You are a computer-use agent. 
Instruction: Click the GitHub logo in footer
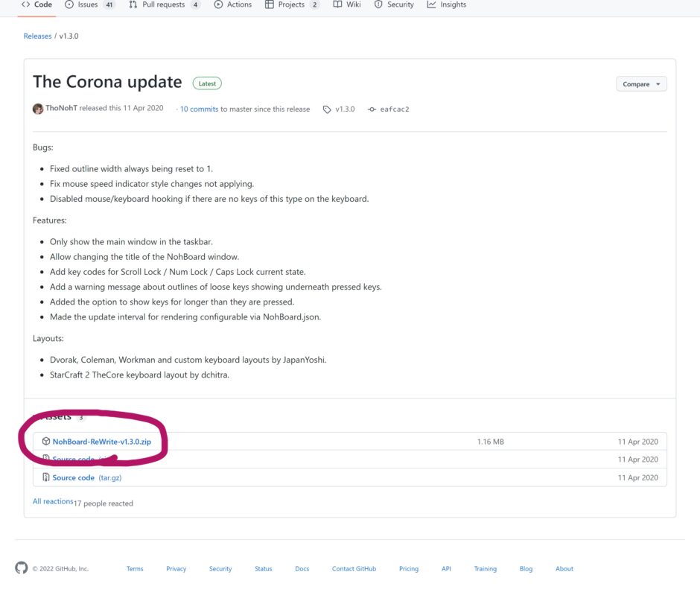coord(21,568)
